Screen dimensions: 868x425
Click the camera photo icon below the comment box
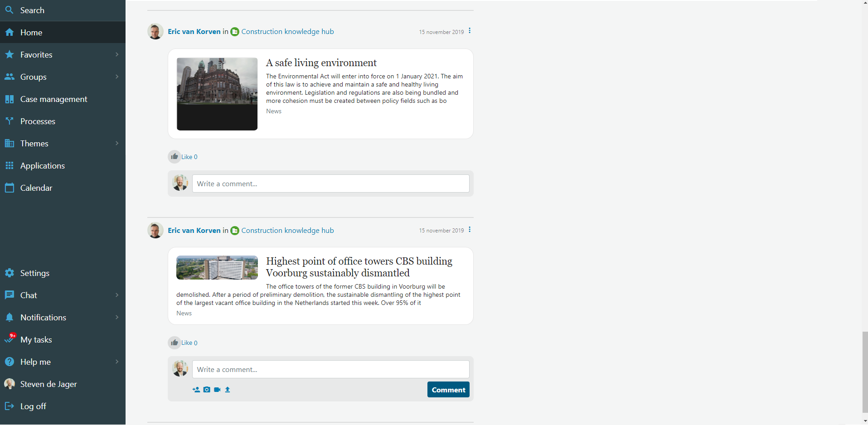click(207, 390)
